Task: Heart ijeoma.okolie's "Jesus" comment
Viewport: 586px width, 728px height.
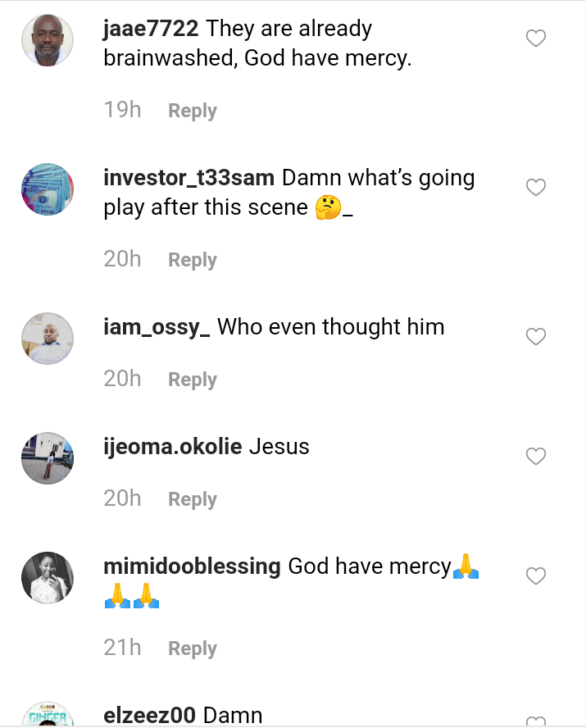Action: coord(535,456)
